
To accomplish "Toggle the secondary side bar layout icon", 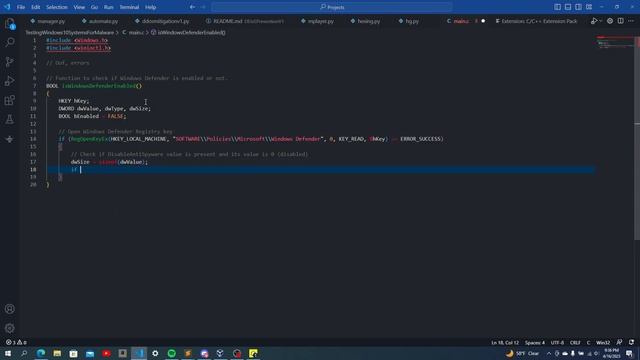I will 579,7.
